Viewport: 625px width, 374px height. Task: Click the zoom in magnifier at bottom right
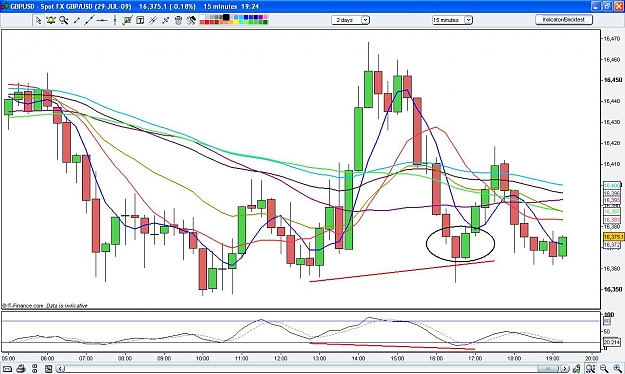tap(618, 368)
